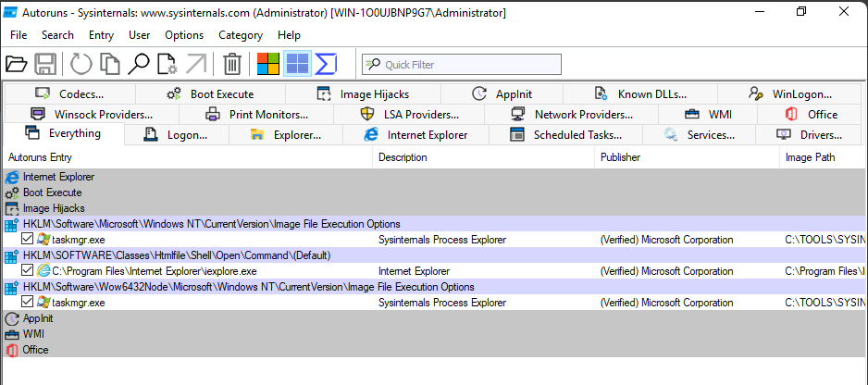Image resolution: width=868 pixels, height=385 pixels.
Task: Switch to the Explorer tab
Action: tap(286, 134)
